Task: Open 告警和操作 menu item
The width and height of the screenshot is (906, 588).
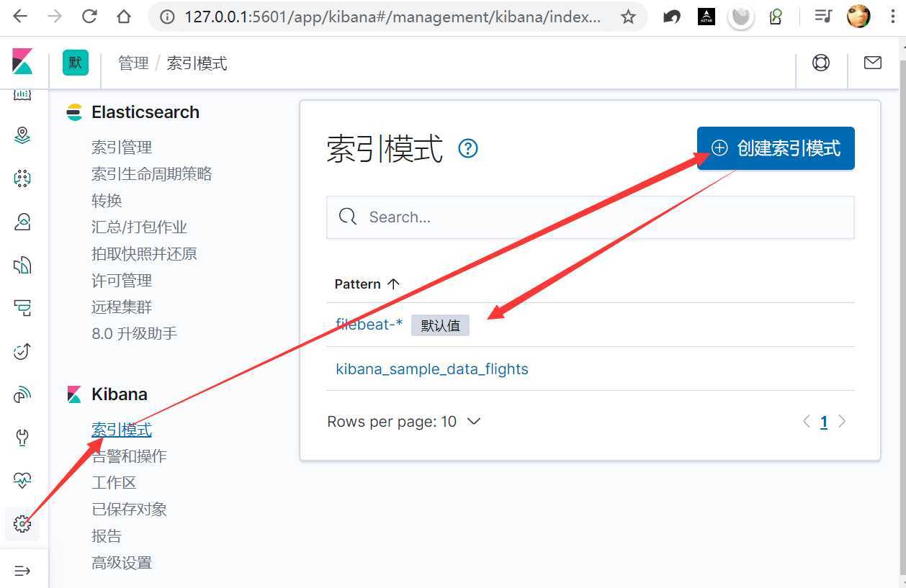Action: (129, 456)
